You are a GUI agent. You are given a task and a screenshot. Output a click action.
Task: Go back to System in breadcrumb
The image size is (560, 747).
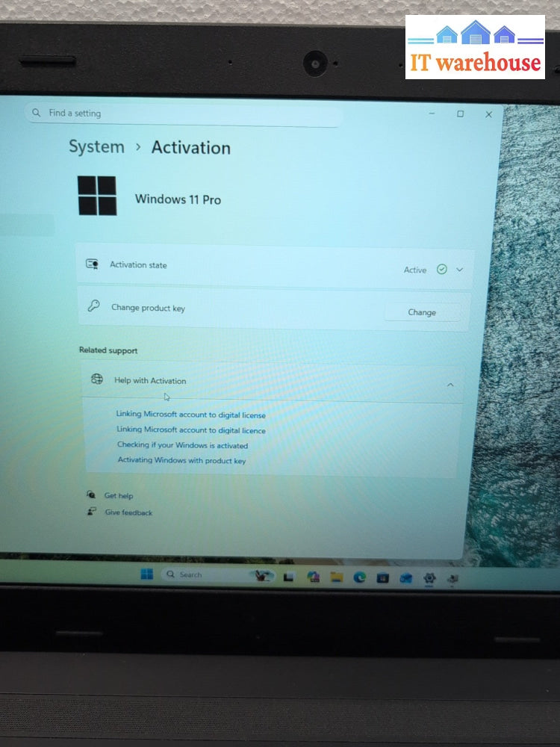pyautogui.click(x=96, y=146)
